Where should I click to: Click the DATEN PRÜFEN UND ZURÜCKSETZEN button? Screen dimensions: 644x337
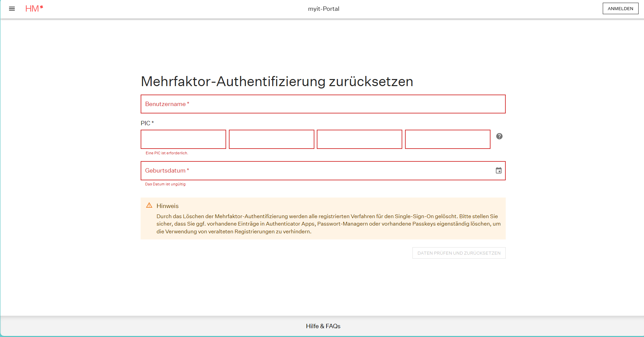(x=458, y=253)
